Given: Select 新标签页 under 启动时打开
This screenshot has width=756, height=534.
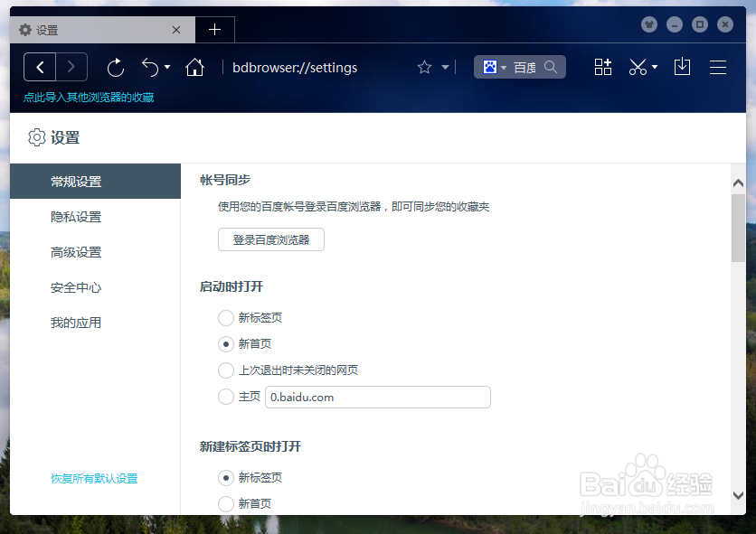Looking at the screenshot, I should [x=226, y=318].
